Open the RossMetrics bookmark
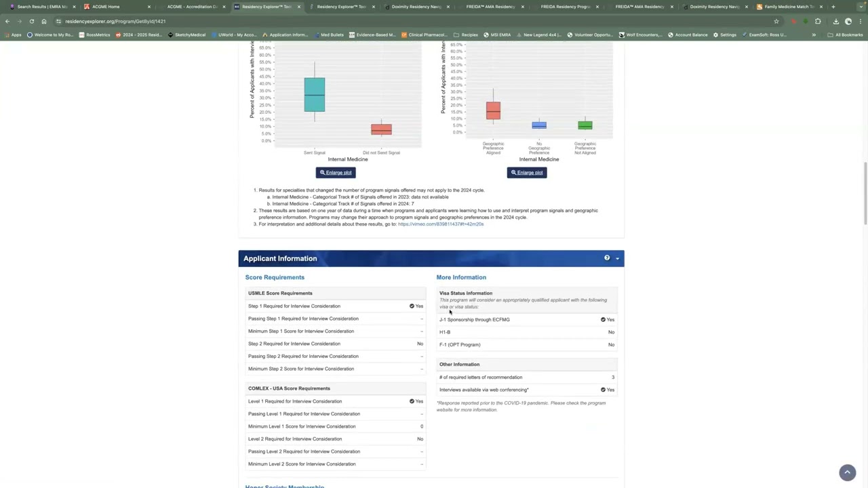Screen dimensions: 868x488 pos(94,35)
